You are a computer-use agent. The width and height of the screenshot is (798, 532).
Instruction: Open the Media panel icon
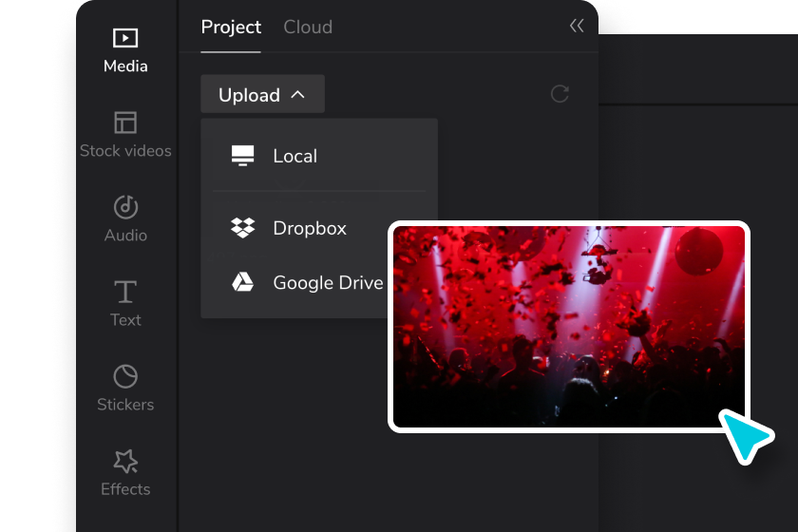pyautogui.click(x=125, y=38)
